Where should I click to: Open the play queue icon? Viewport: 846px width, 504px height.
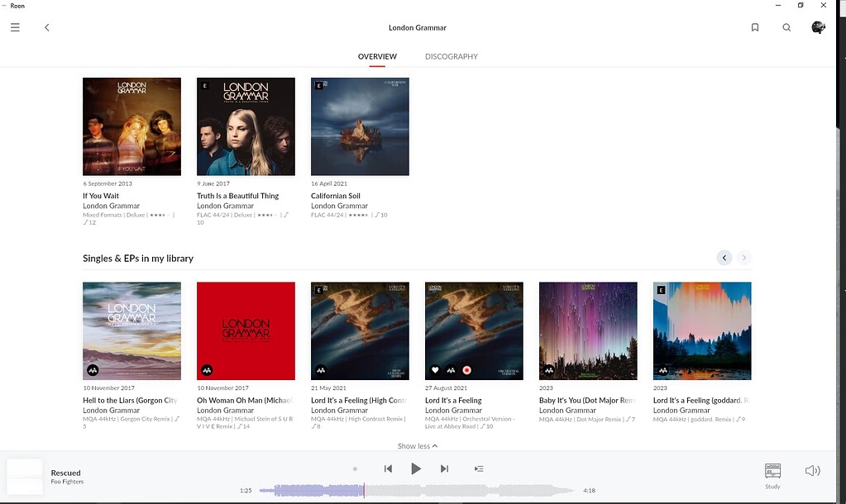click(478, 468)
